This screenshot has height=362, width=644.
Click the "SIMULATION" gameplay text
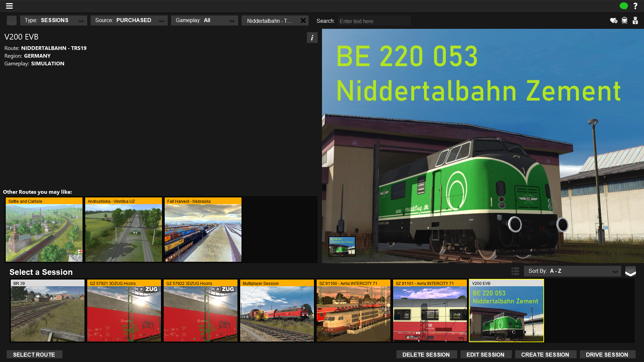48,63
